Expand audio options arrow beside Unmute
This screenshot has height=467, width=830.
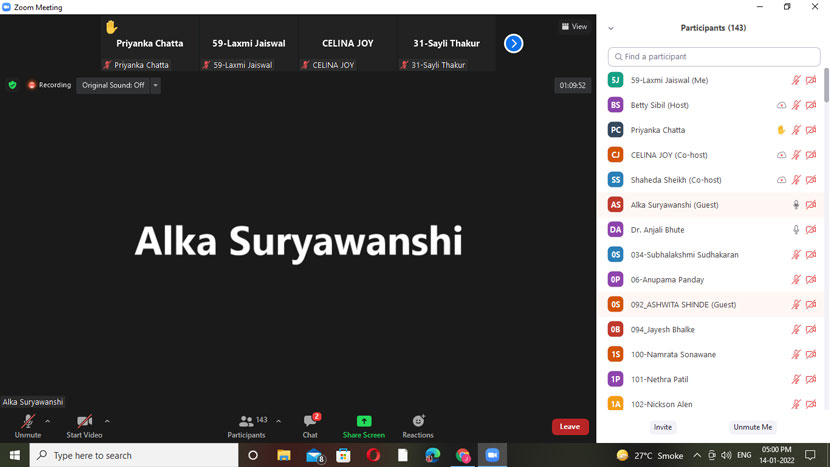pos(47,421)
